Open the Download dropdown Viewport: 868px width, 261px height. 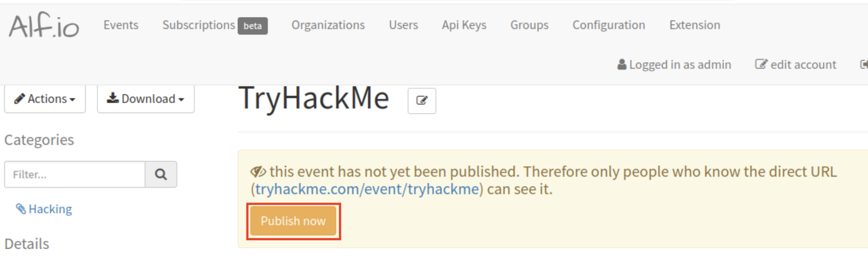pos(146,99)
